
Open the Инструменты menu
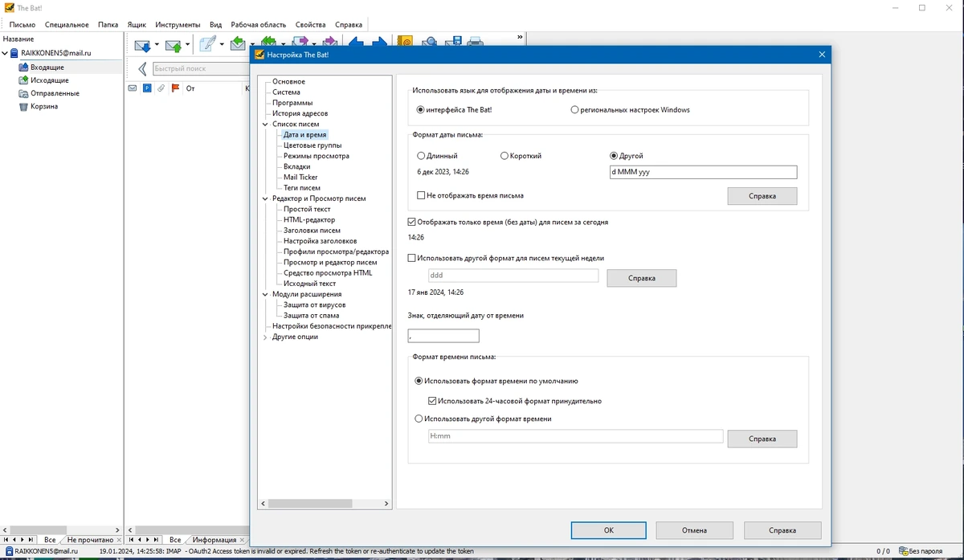pos(178,25)
